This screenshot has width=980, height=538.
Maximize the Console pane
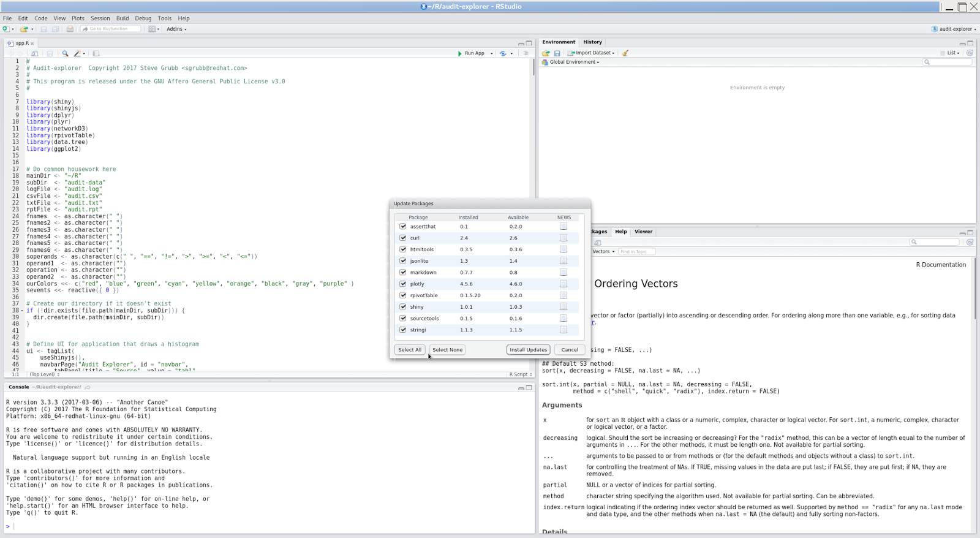[529, 387]
